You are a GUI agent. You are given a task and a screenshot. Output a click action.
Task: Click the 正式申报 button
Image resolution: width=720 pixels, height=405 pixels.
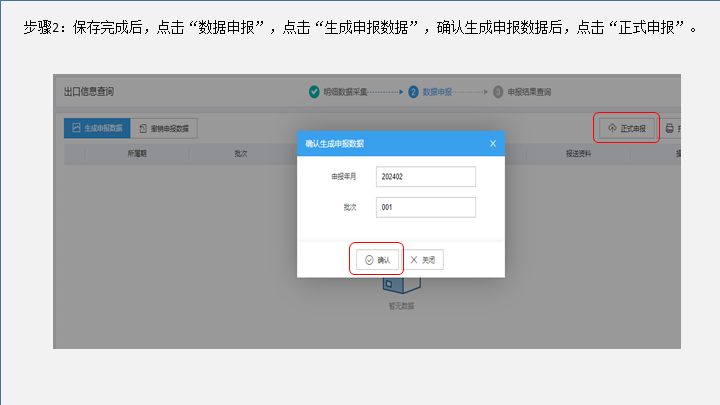point(627,128)
